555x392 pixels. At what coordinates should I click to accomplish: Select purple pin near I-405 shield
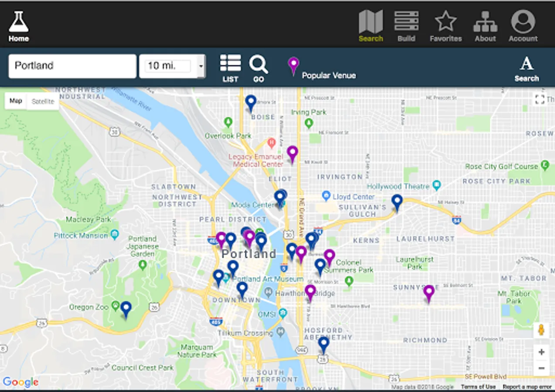click(221, 240)
